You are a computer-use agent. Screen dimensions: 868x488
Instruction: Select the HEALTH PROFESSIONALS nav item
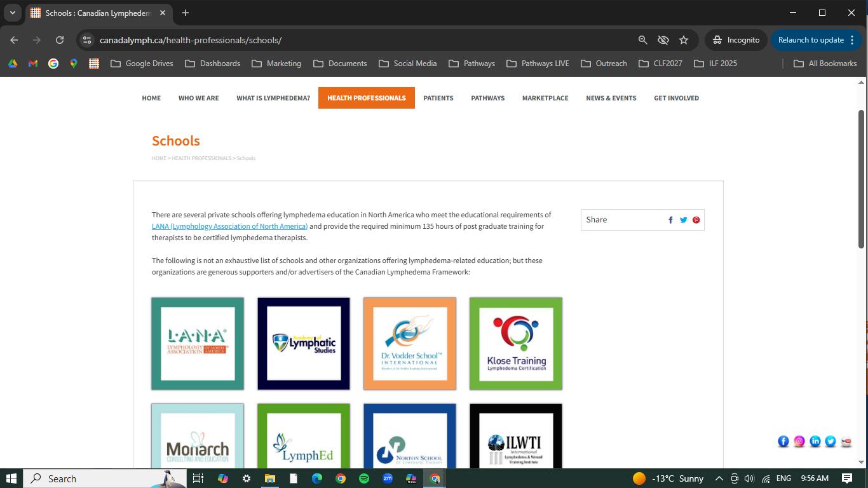point(367,98)
